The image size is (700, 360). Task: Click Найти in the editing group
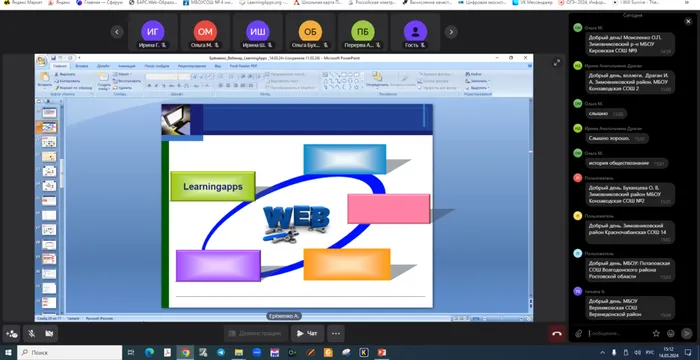(x=474, y=74)
